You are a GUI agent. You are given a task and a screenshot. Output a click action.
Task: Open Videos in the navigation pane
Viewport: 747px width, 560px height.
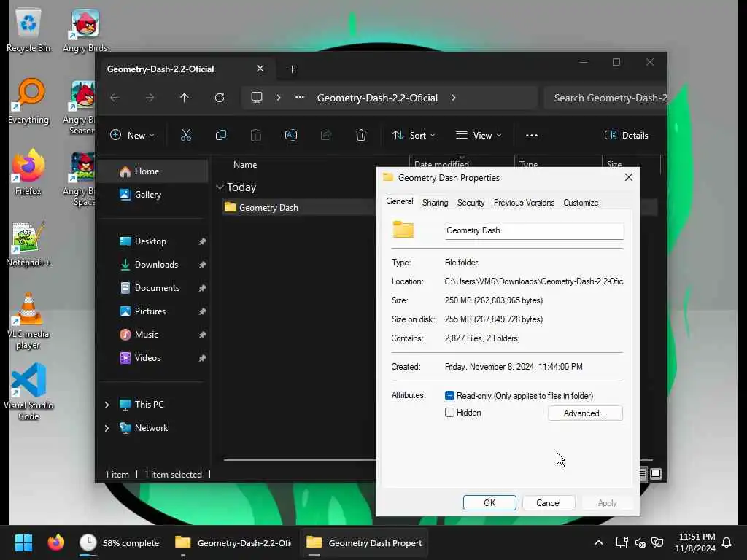coord(153,357)
